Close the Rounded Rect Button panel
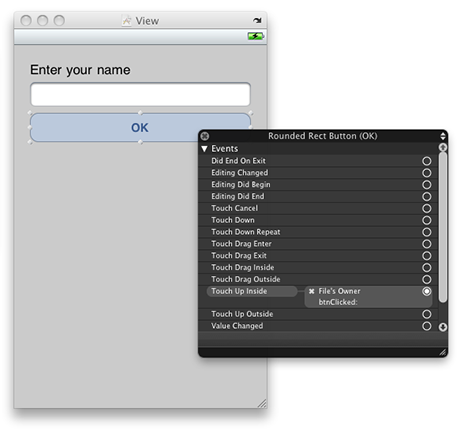 pyautogui.click(x=205, y=136)
